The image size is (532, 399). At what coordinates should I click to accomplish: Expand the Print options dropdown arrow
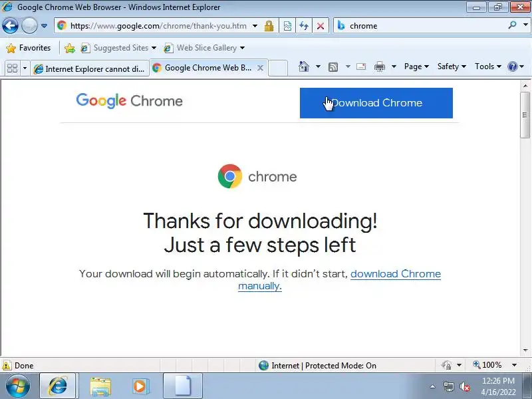(394, 66)
